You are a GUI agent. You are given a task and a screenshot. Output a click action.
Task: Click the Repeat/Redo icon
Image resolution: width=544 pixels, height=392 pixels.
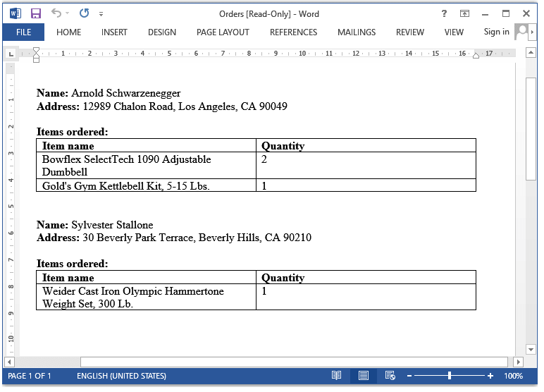pos(85,13)
